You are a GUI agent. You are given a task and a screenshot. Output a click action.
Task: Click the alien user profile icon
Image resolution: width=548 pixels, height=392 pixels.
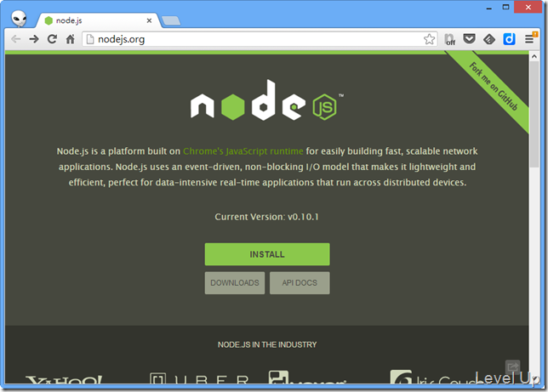coord(19,18)
